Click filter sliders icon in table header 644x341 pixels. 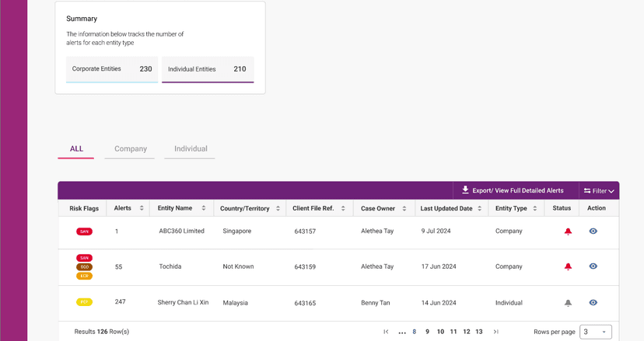coord(587,191)
